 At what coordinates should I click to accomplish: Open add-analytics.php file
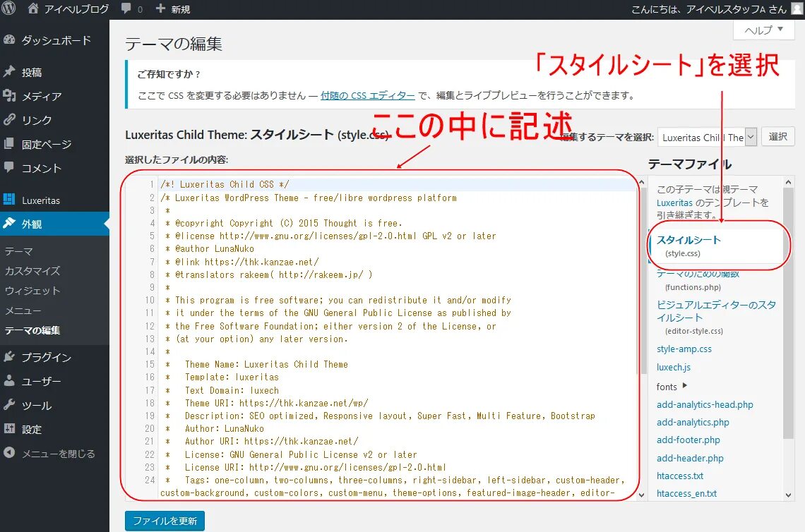(693, 422)
